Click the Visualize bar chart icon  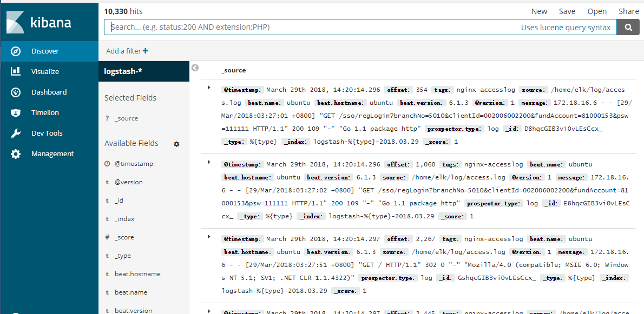(15, 72)
